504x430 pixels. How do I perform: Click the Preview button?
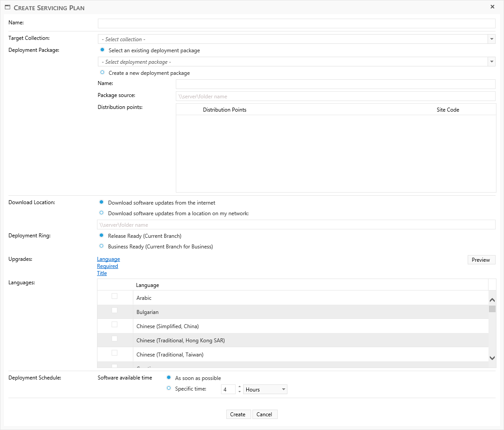click(x=481, y=260)
